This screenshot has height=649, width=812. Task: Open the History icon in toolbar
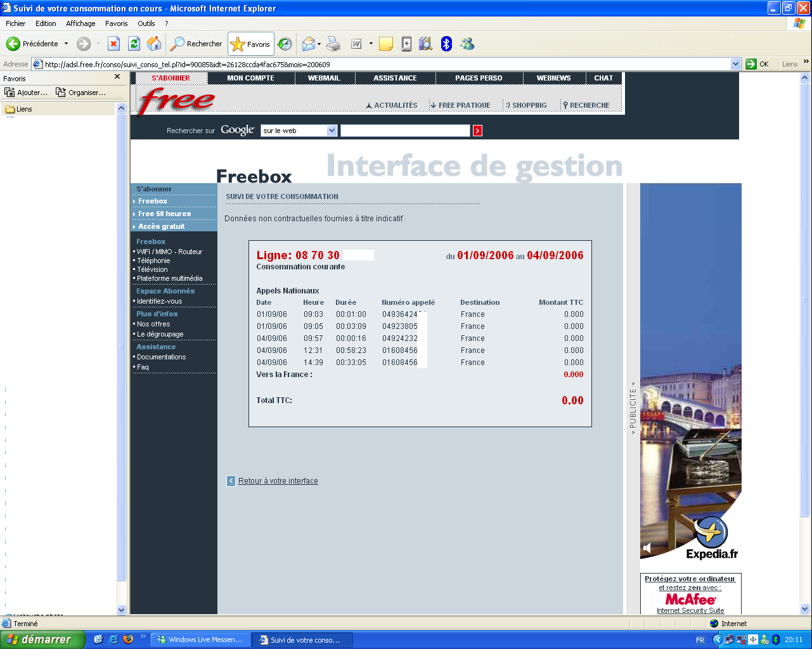coord(285,44)
